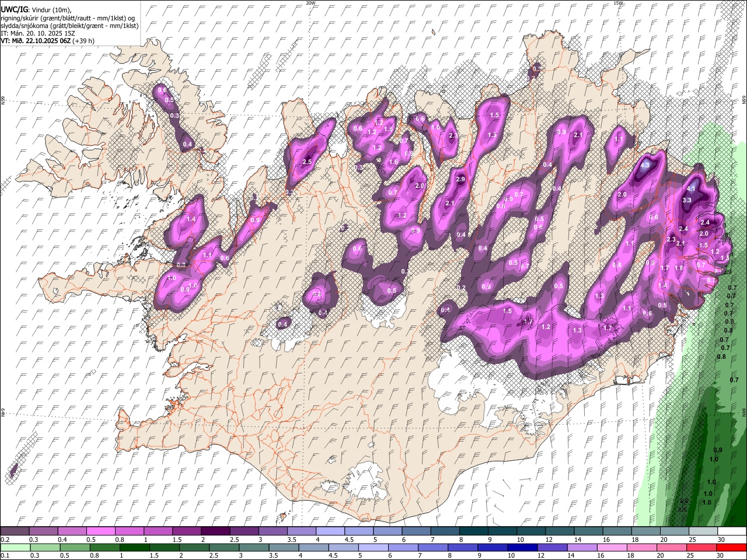This screenshot has height=560, width=747.
Task: Pick the 3.5–4 swatch in the rain legend
Action: 284,547
